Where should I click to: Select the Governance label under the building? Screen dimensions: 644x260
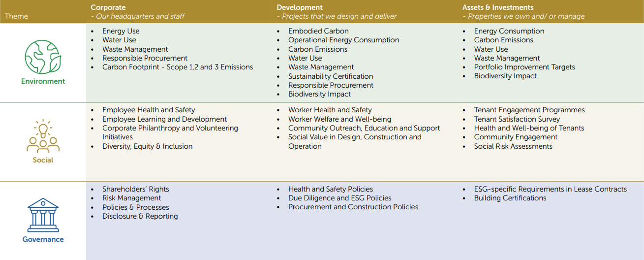coord(43,239)
